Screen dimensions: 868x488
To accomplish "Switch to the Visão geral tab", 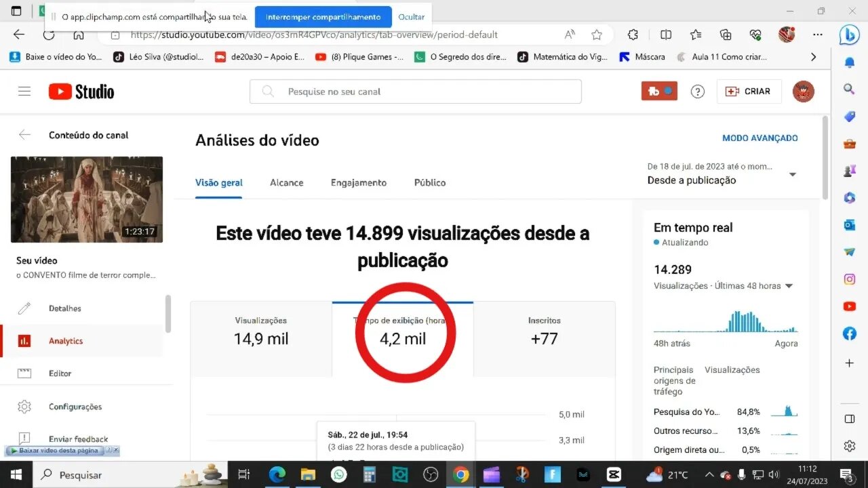I will pyautogui.click(x=219, y=182).
